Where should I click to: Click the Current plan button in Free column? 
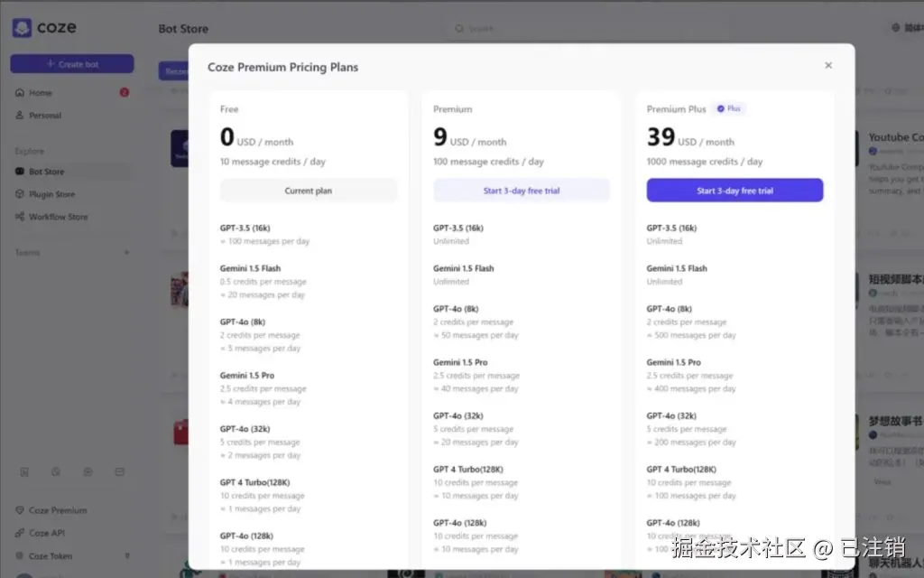309,191
